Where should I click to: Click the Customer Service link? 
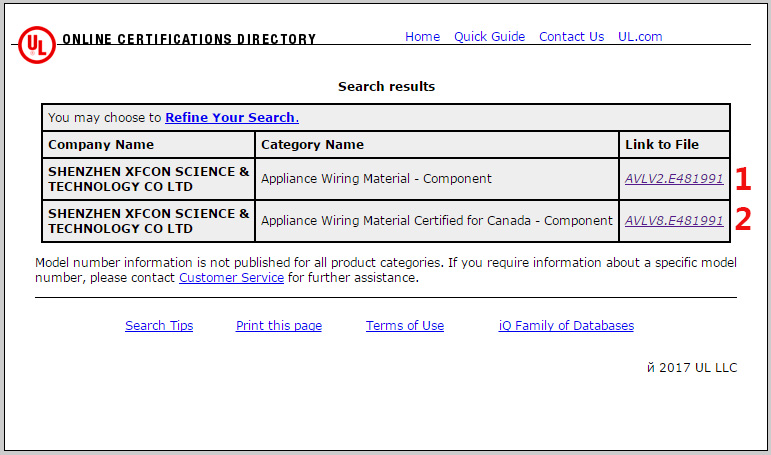(x=232, y=278)
